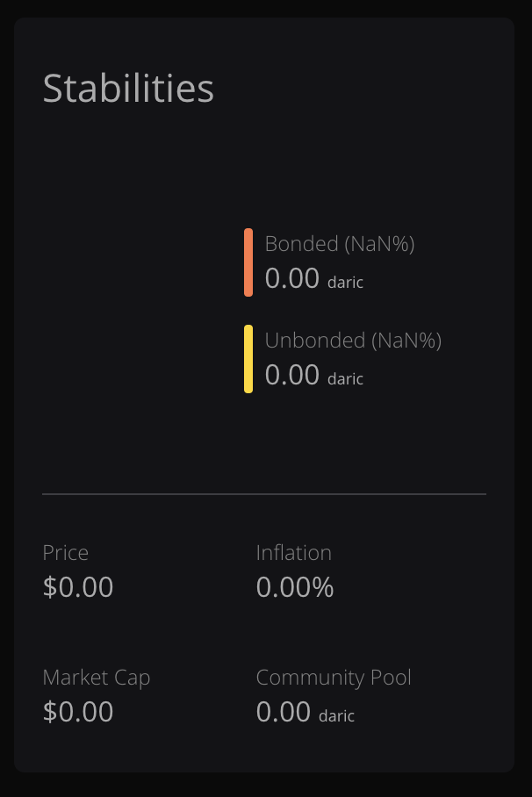Open the Community Pool details
Screen dimensions: 532x797
pos(334,678)
